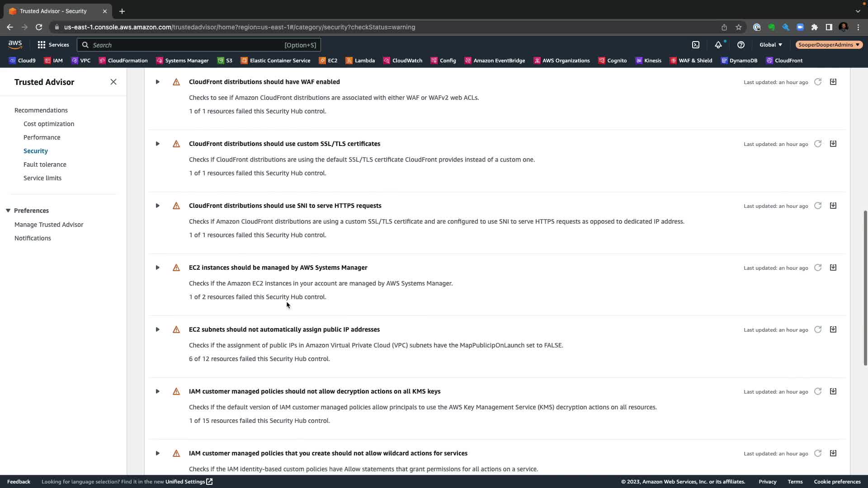This screenshot has width=868, height=488.
Task: Go to Cost optimization recommendations
Action: [x=49, y=124]
